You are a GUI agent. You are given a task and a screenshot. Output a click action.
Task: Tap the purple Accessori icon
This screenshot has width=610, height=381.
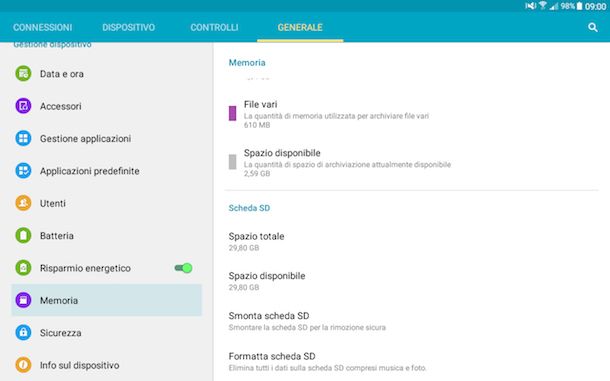pos(23,106)
